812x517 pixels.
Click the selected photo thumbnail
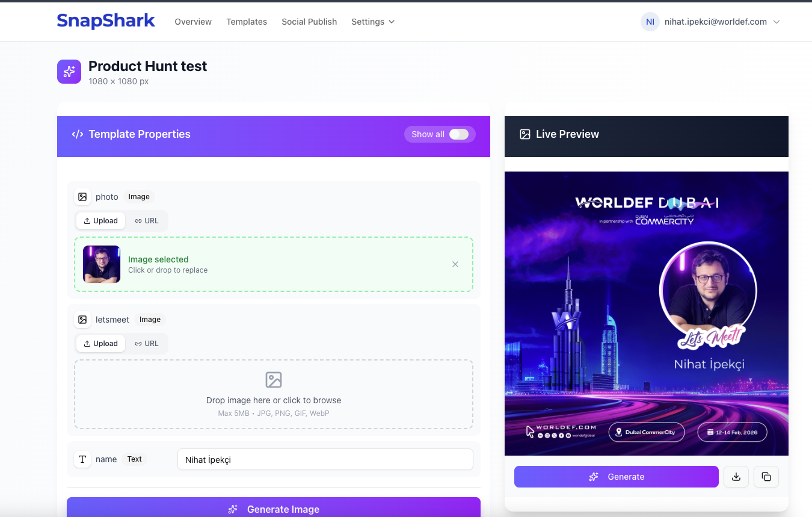[x=102, y=264]
